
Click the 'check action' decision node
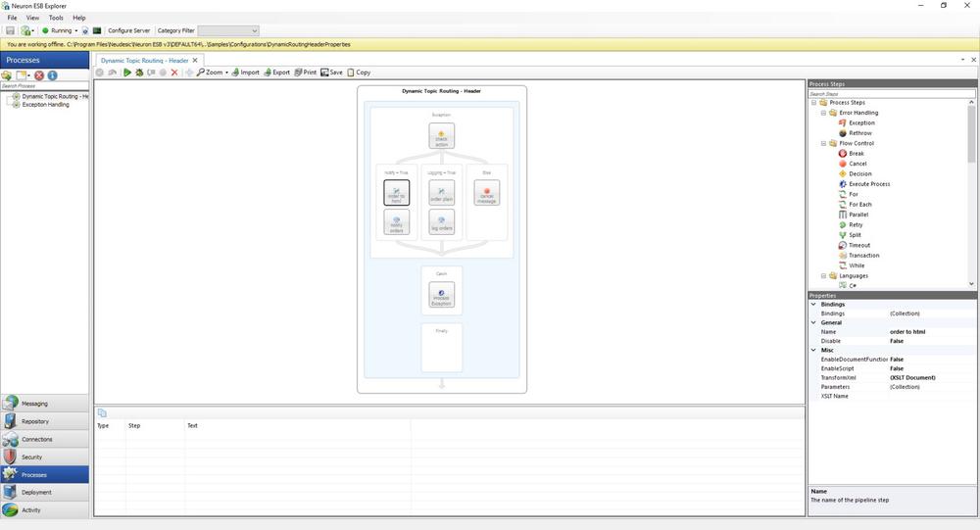tap(441, 136)
